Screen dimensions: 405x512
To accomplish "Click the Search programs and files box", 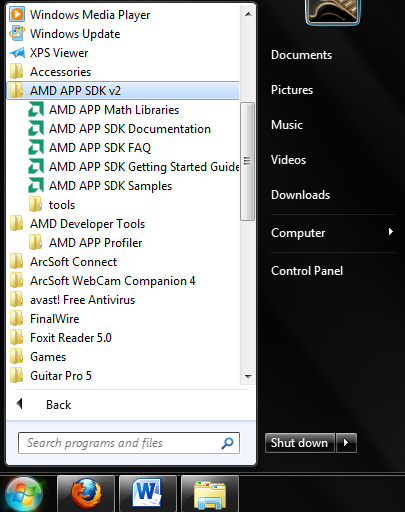I will click(x=129, y=443).
